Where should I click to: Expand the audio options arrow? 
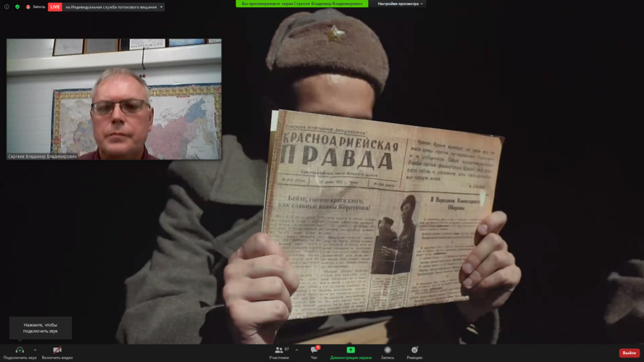(x=35, y=350)
